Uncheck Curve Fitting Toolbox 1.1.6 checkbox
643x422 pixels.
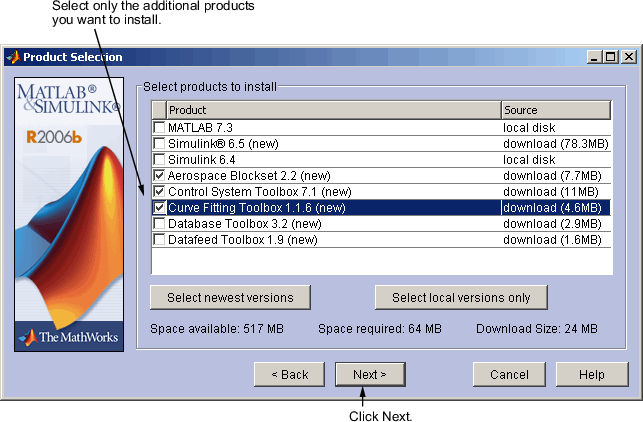159,208
